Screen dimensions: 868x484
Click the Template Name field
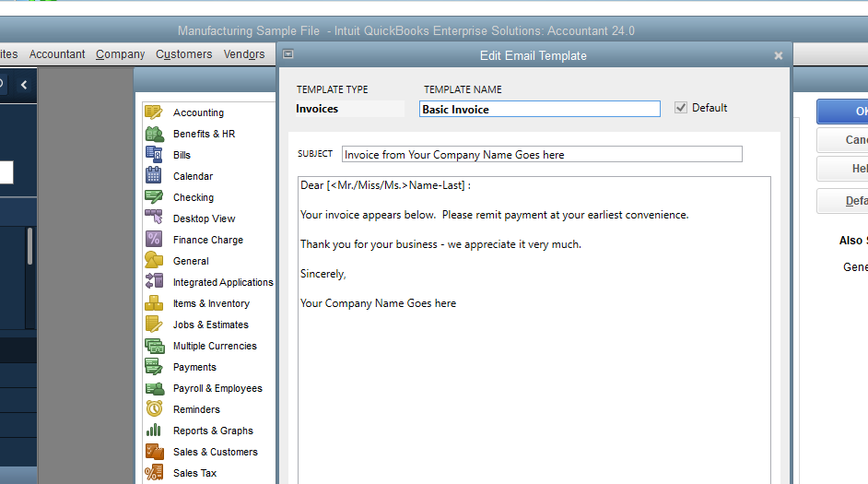pos(540,109)
